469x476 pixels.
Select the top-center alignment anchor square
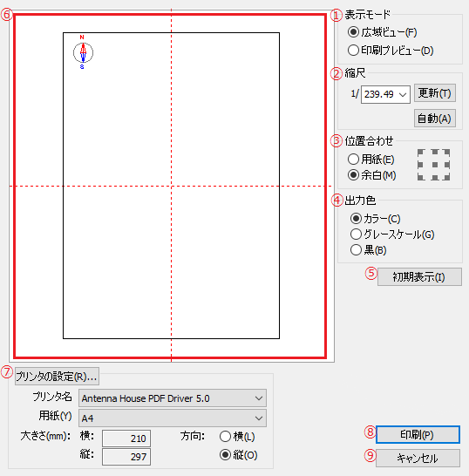(435, 152)
